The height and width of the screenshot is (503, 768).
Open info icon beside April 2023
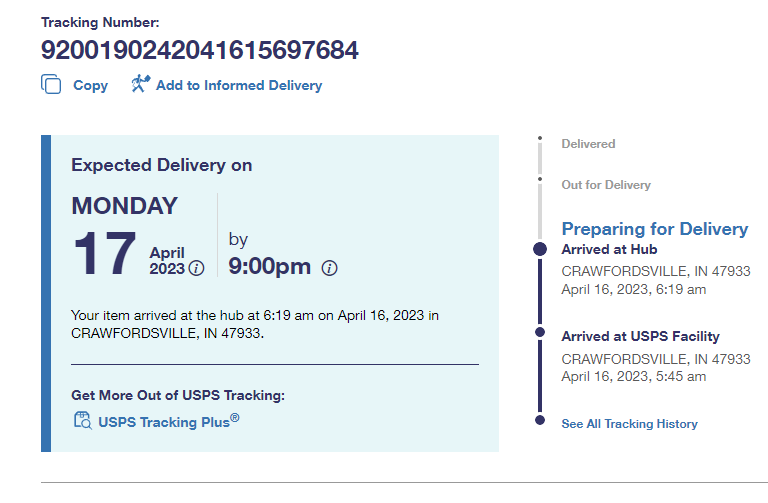(197, 268)
